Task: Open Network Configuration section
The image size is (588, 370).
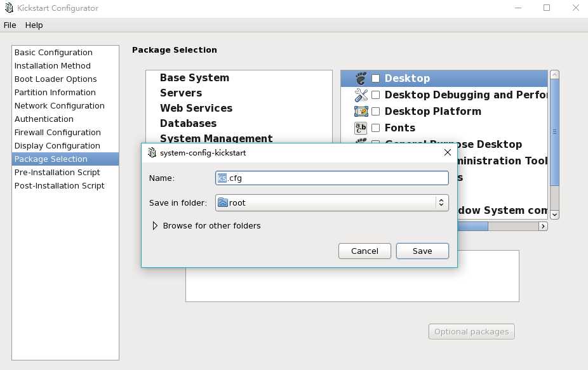Action: [65, 106]
